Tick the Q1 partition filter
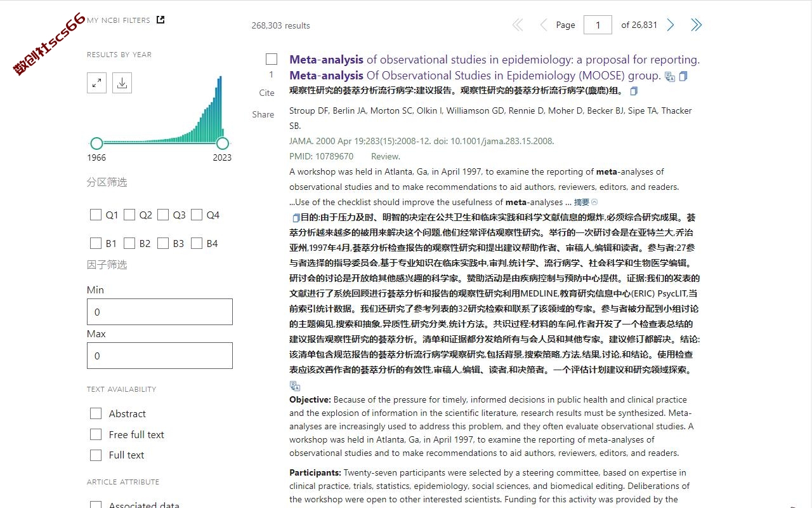This screenshot has height=508, width=812. point(96,215)
